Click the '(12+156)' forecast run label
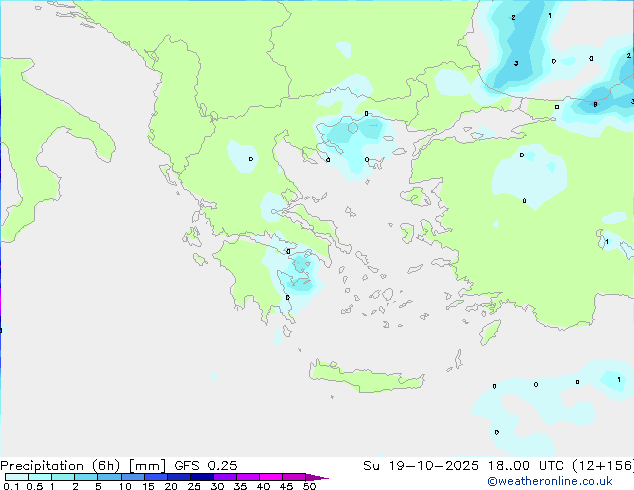This screenshot has width=634, height=490. [603, 466]
